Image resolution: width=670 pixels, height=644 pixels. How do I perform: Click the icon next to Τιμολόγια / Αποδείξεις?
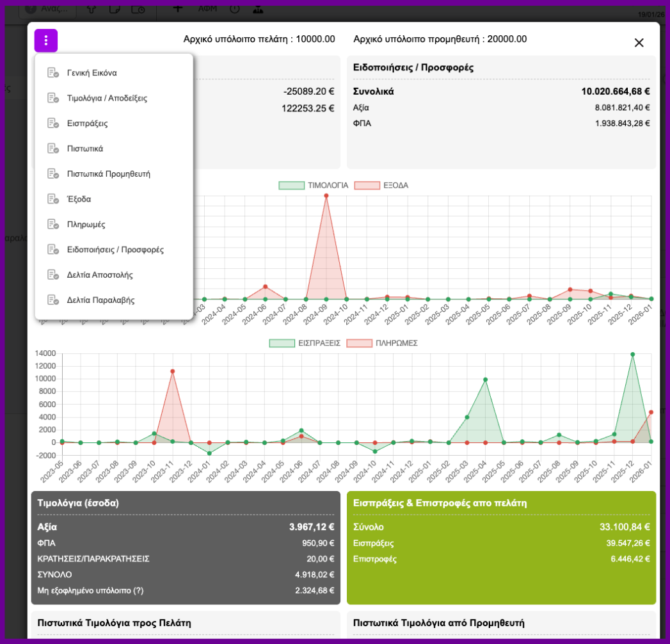[53, 98]
